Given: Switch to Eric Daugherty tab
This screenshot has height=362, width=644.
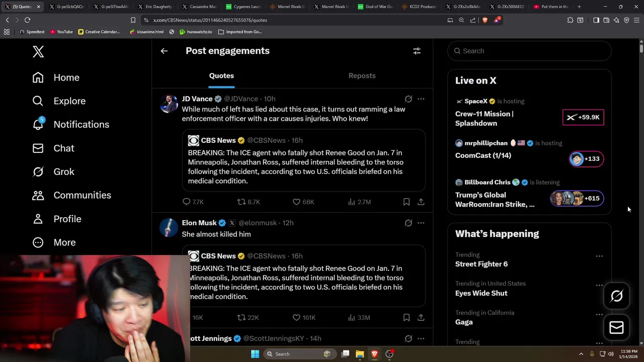Looking at the screenshot, I should coord(155,7).
